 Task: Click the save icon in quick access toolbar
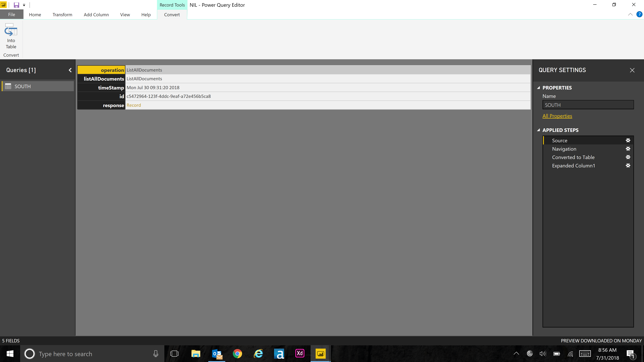click(16, 5)
